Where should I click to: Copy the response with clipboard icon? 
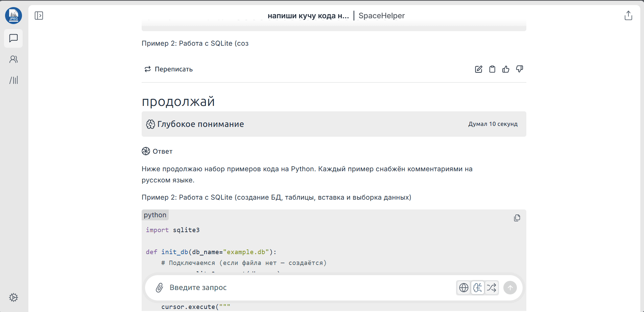492,69
